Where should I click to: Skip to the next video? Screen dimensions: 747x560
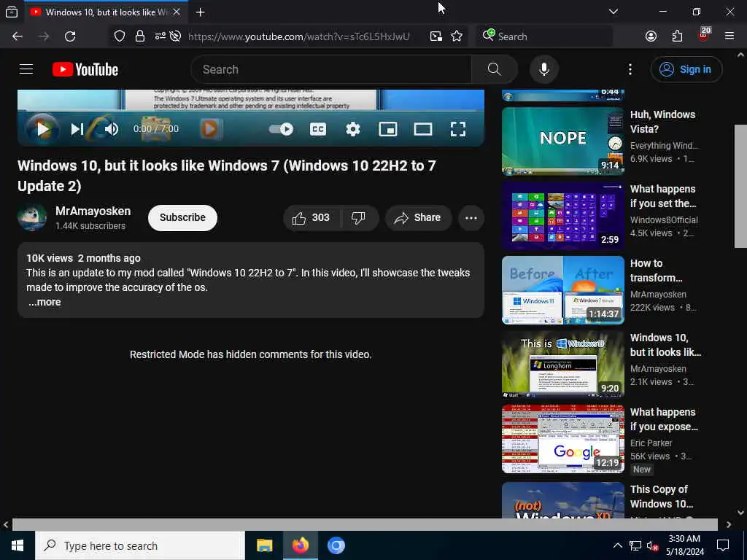[77, 129]
